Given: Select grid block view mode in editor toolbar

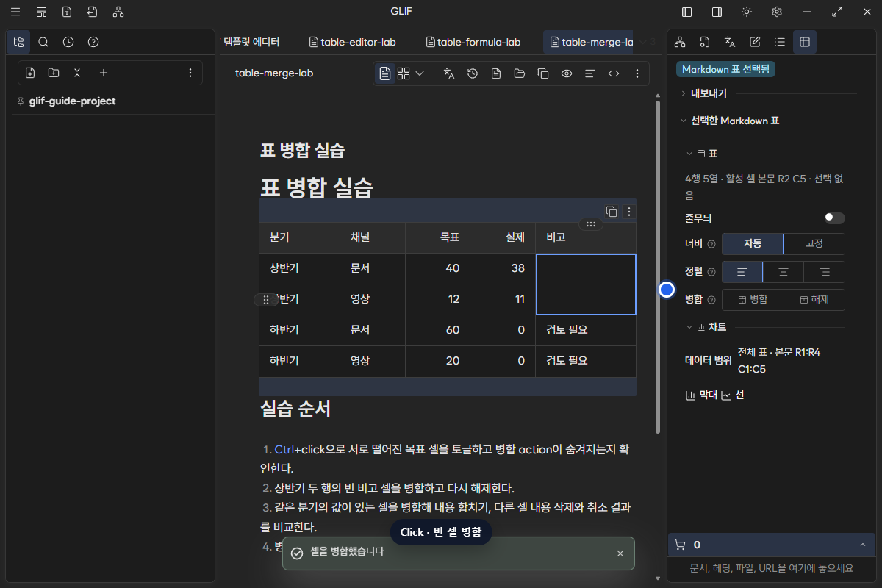Looking at the screenshot, I should point(404,73).
